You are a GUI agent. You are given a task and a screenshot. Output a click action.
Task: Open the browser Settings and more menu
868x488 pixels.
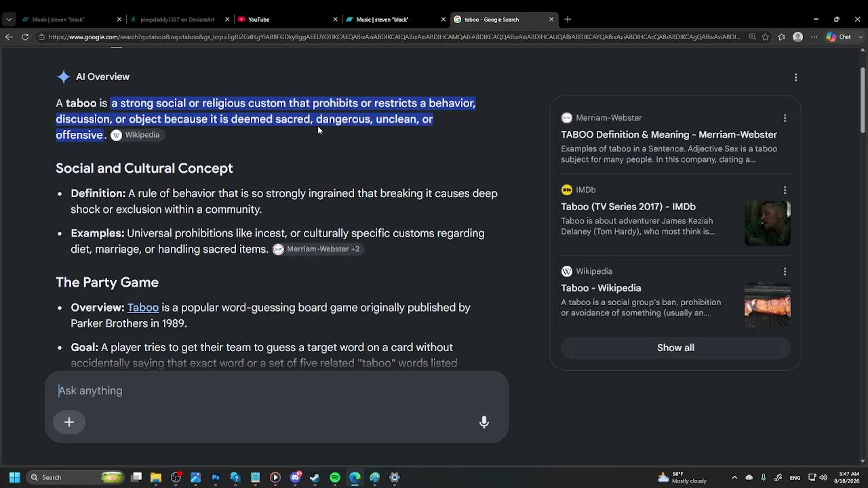tap(814, 37)
